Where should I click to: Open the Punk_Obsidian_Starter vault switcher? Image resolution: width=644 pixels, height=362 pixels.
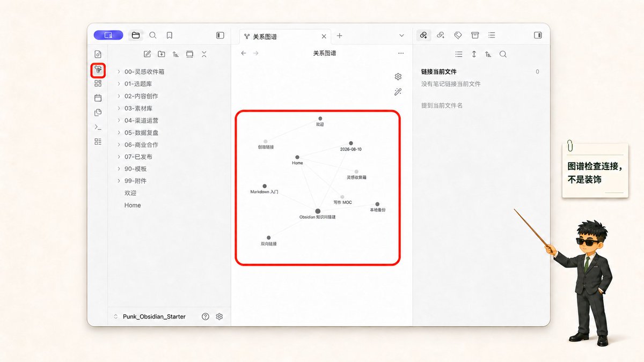pos(150,316)
